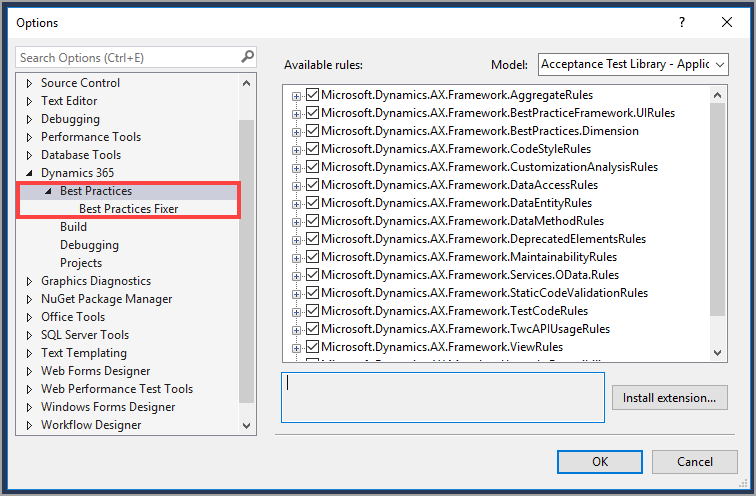756x496 pixels.
Task: Expand the Source Control node arrow
Action: (29, 83)
